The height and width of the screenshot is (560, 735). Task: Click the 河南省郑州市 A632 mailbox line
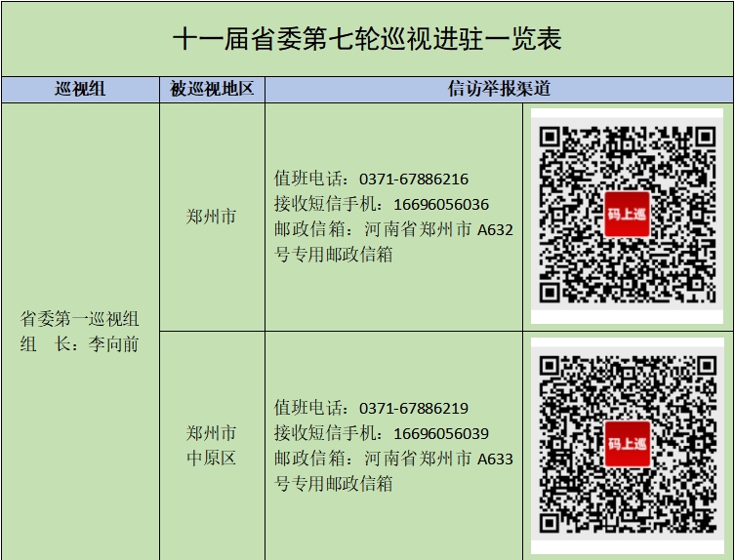click(x=393, y=229)
